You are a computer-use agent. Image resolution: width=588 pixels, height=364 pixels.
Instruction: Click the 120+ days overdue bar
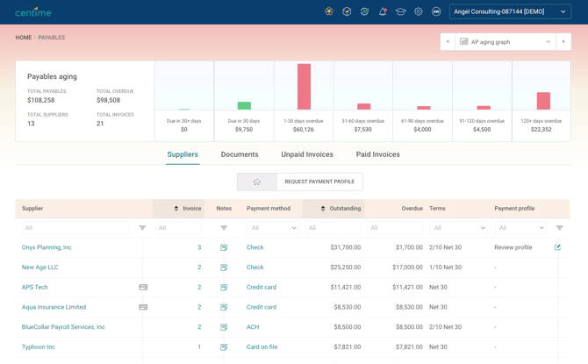[543, 101]
